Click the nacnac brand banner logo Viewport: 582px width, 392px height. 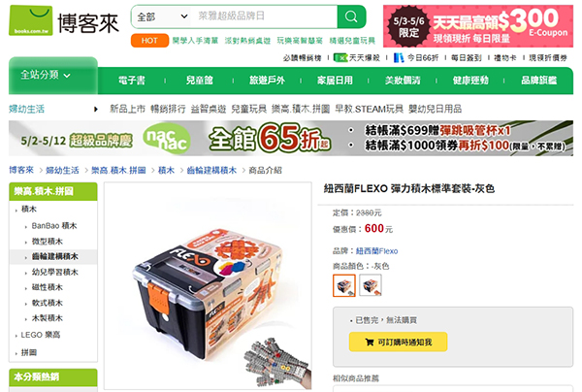(x=167, y=139)
